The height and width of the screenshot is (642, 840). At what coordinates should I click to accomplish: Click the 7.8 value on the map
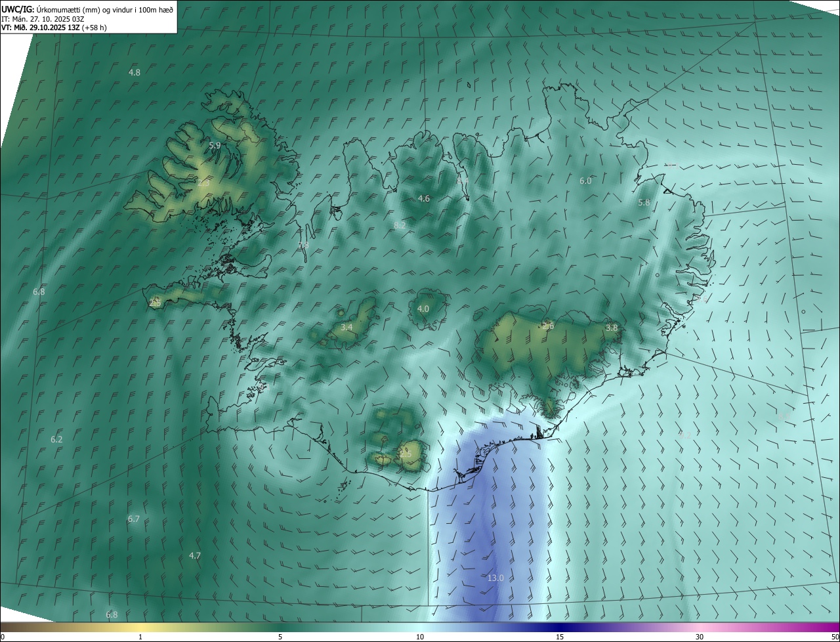[x=303, y=245]
